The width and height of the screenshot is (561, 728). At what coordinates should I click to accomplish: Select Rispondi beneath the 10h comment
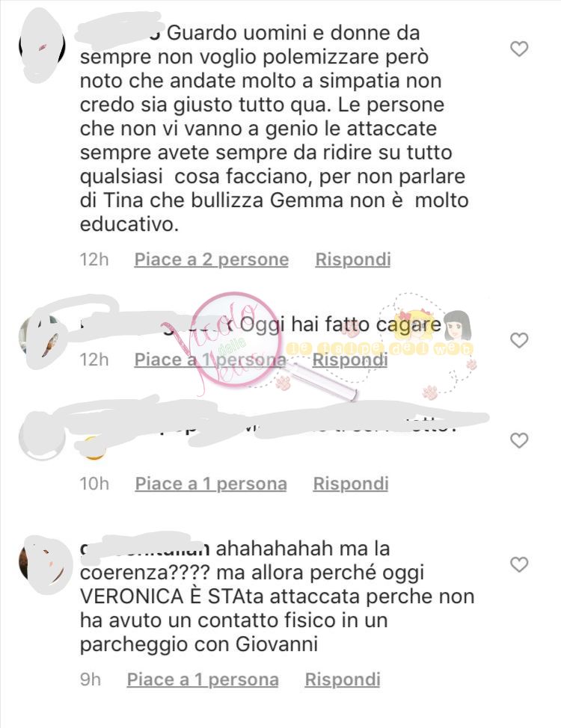(x=351, y=484)
